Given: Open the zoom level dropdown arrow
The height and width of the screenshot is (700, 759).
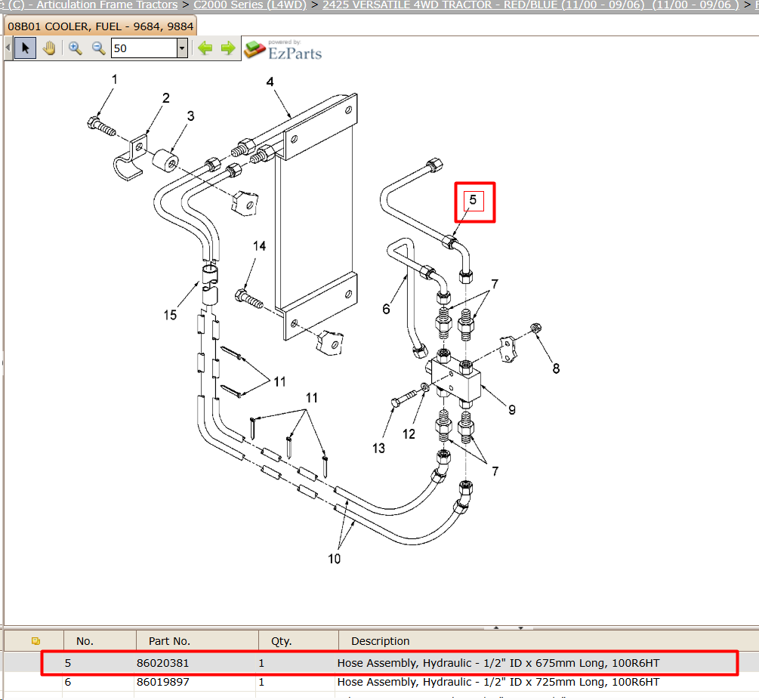Looking at the screenshot, I should pyautogui.click(x=182, y=48).
